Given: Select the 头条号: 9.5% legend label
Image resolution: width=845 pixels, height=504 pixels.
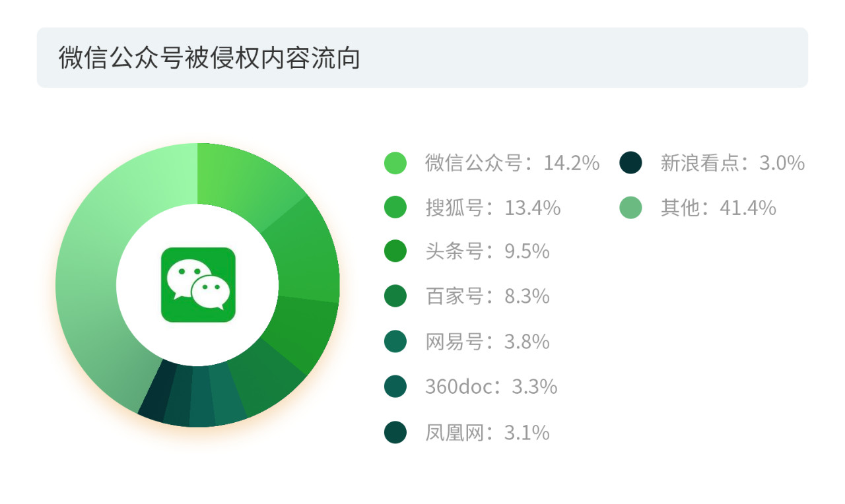Looking at the screenshot, I should coord(487,252).
